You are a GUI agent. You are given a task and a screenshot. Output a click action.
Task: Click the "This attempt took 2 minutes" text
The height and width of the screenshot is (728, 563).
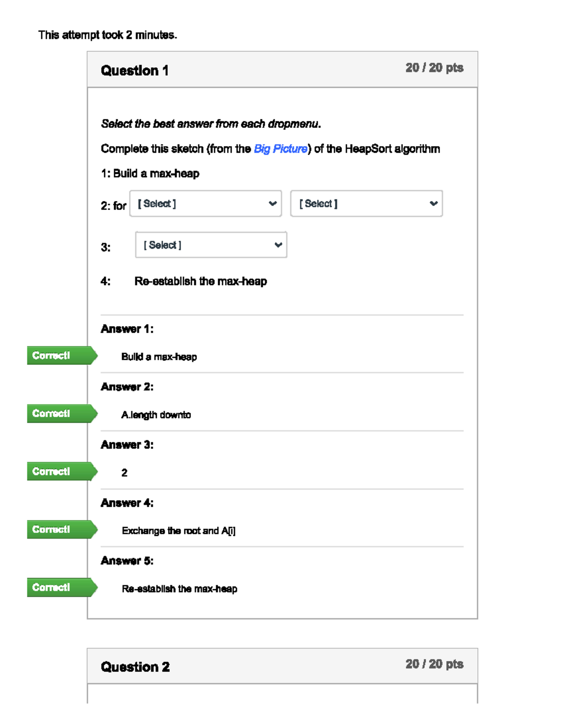(107, 35)
